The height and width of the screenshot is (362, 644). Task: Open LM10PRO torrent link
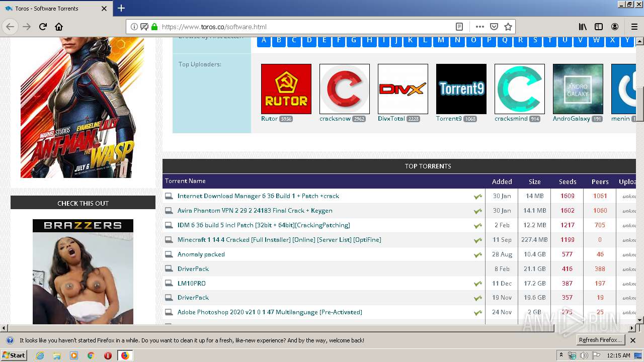pos(192,284)
